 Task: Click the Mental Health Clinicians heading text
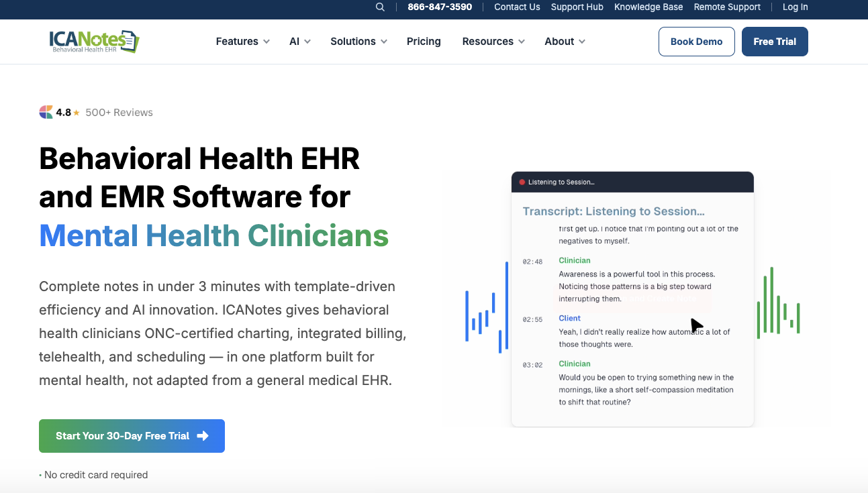(x=214, y=235)
